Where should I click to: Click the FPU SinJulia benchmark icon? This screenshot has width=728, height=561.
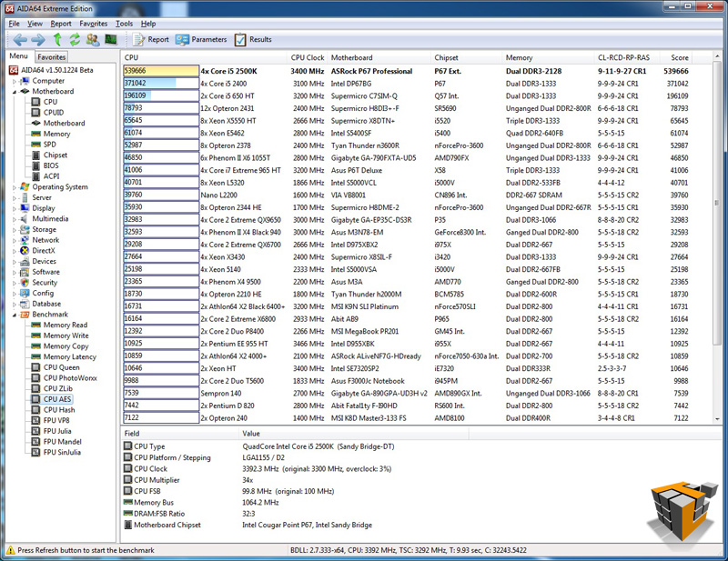pyautogui.click(x=35, y=453)
